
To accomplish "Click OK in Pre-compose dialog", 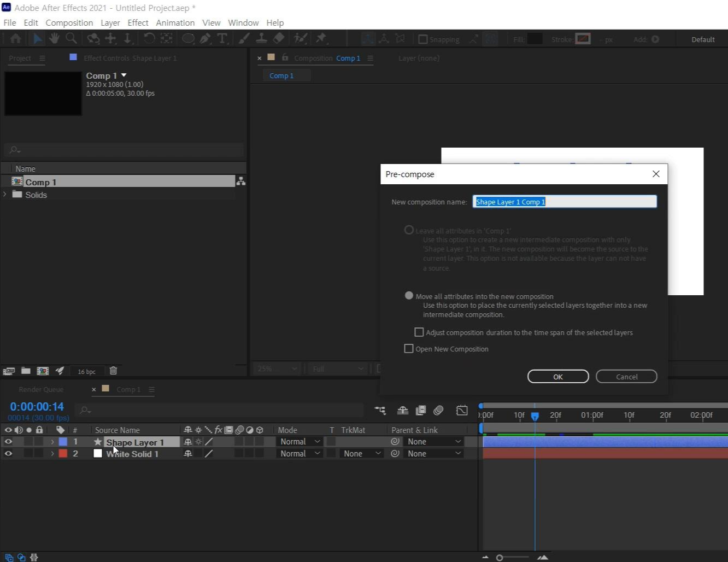I will tap(558, 376).
